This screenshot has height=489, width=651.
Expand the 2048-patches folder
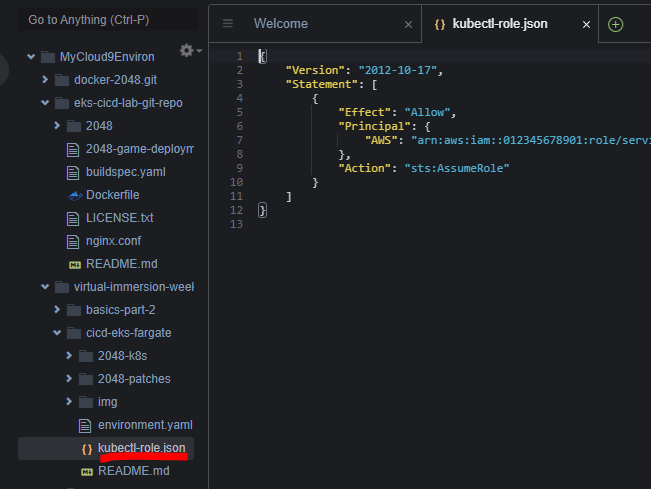pos(69,378)
